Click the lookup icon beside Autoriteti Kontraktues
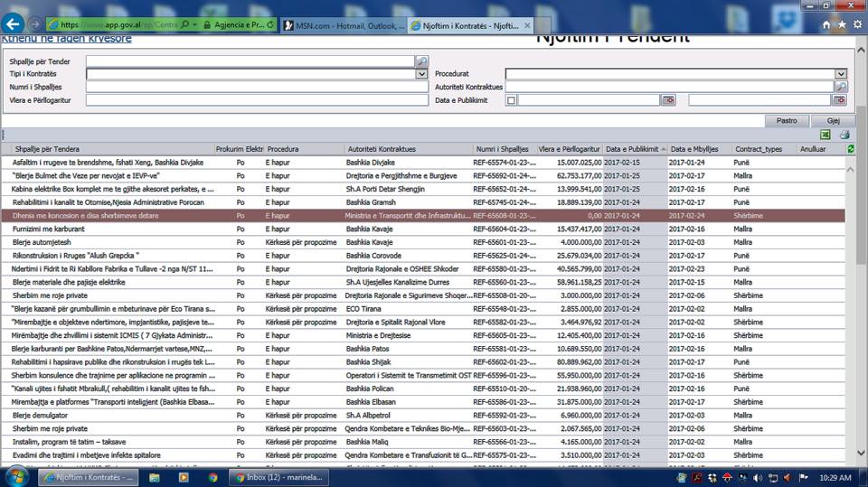 click(x=841, y=87)
